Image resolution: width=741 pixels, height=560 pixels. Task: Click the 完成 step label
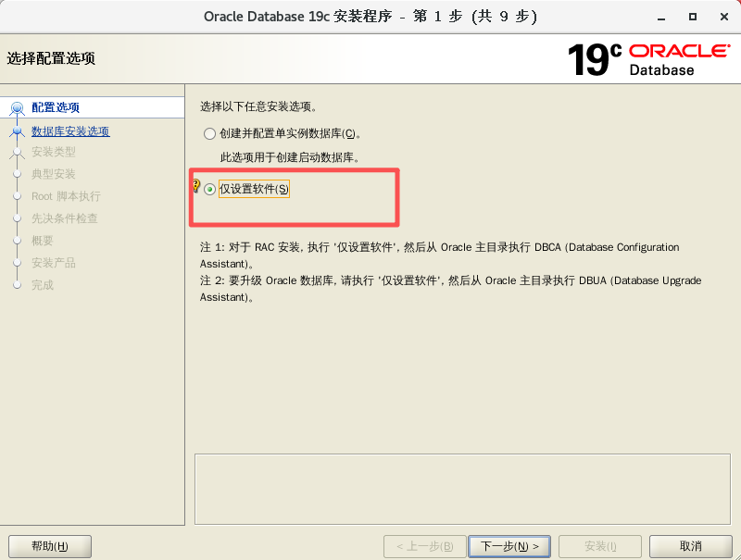click(x=43, y=285)
